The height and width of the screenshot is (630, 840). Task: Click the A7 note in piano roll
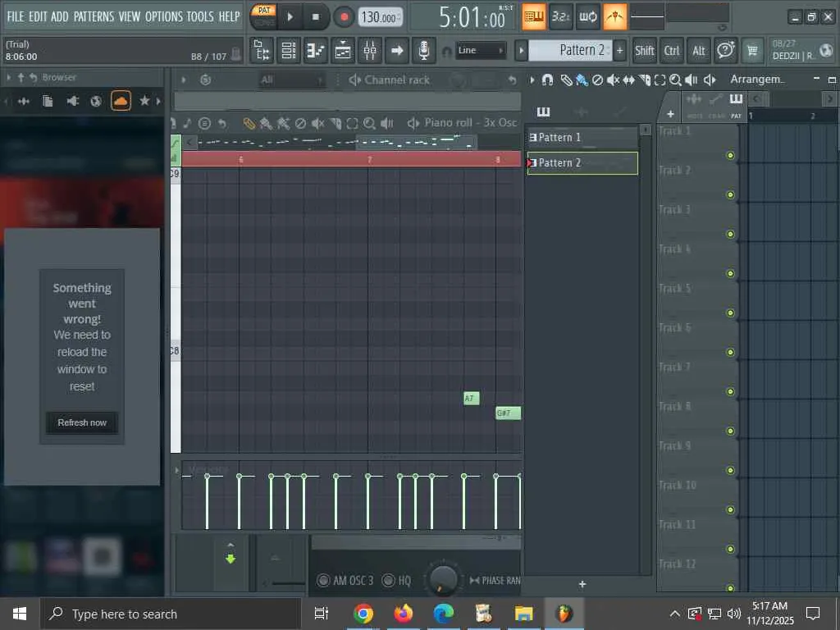pyautogui.click(x=472, y=398)
